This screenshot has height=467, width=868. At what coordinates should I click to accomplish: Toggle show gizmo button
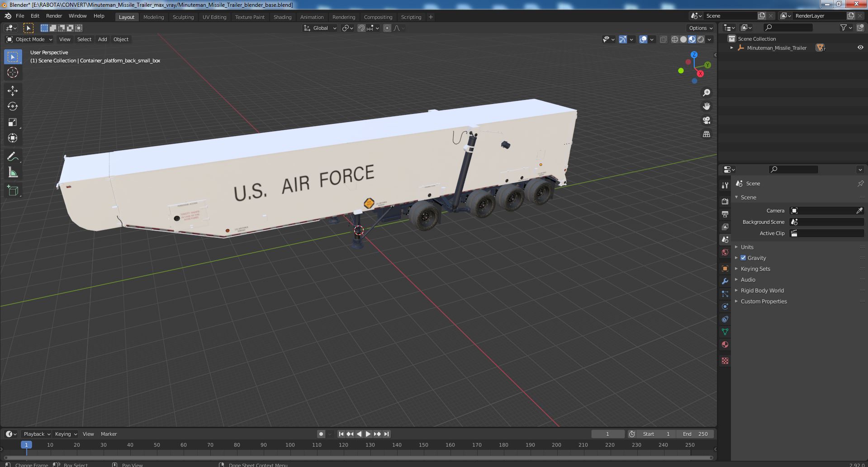coord(623,39)
